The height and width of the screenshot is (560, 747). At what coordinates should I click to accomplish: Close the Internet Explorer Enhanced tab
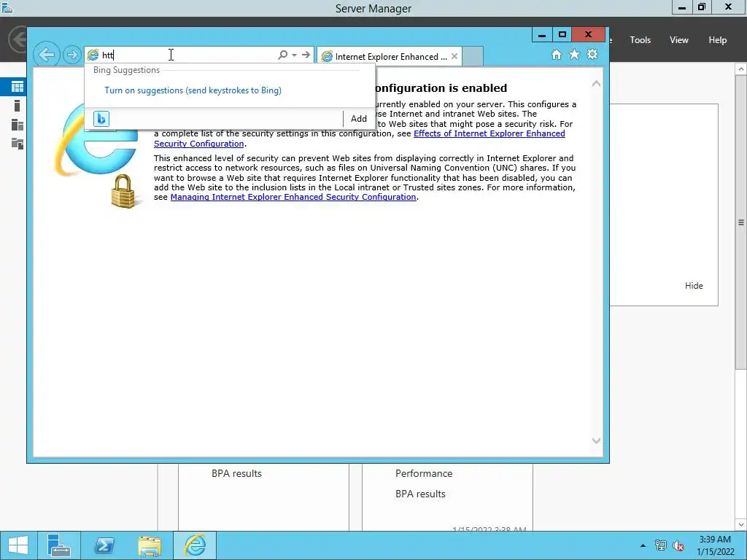click(x=454, y=56)
